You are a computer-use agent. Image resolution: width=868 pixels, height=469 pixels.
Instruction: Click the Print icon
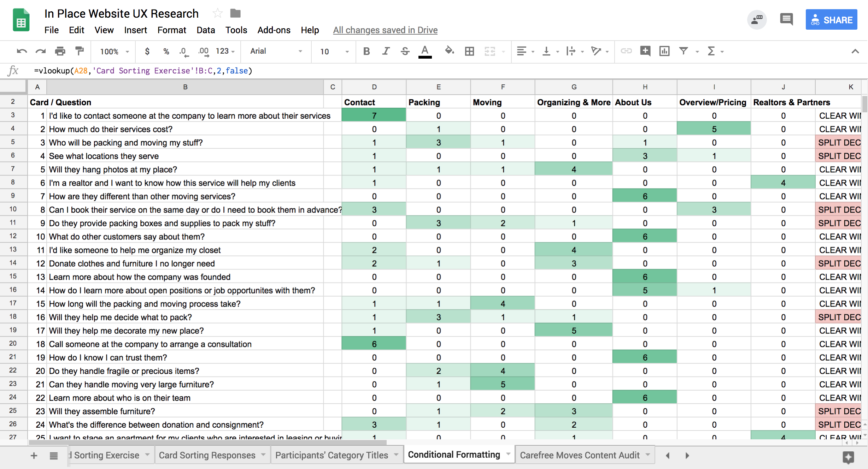point(60,51)
